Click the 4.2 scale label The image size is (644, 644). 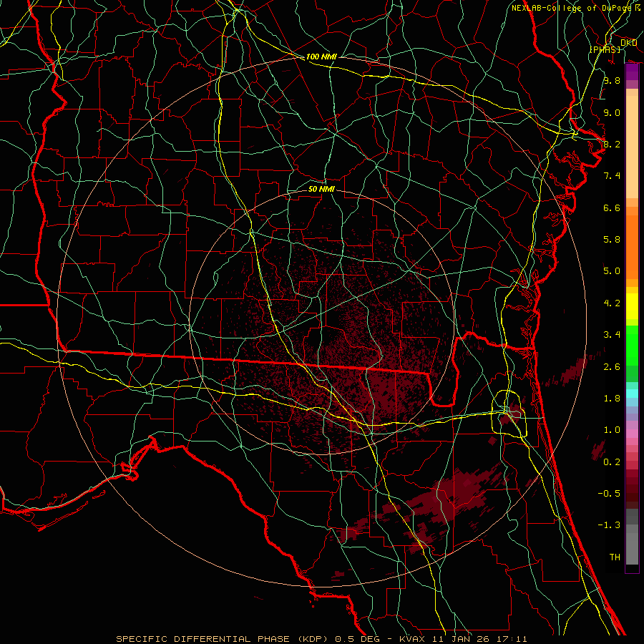click(x=612, y=303)
